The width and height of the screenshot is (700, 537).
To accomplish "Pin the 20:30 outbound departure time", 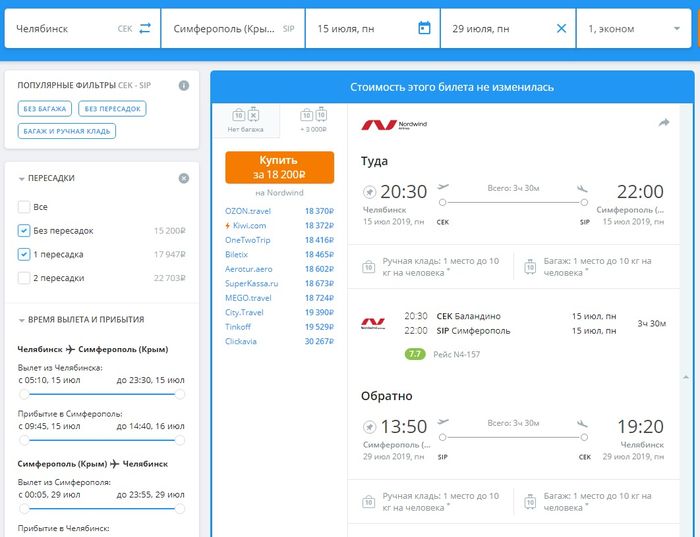I will click(369, 192).
